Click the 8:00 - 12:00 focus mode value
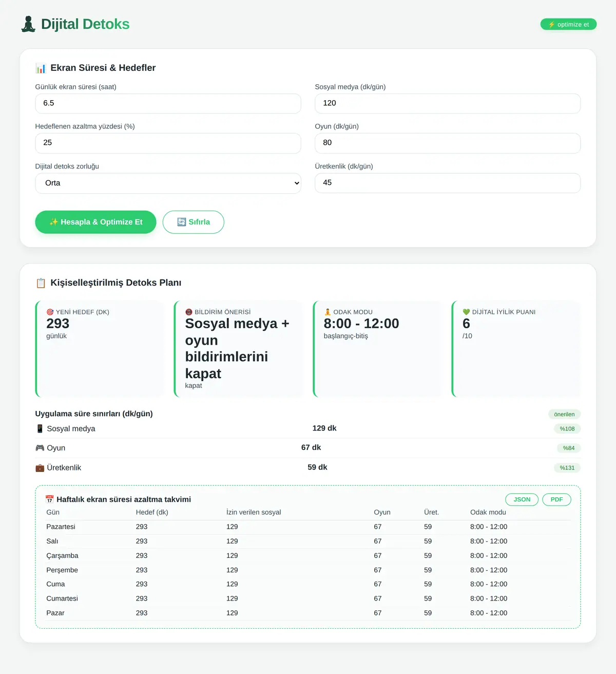Viewport: 616px width, 674px height. 361,324
